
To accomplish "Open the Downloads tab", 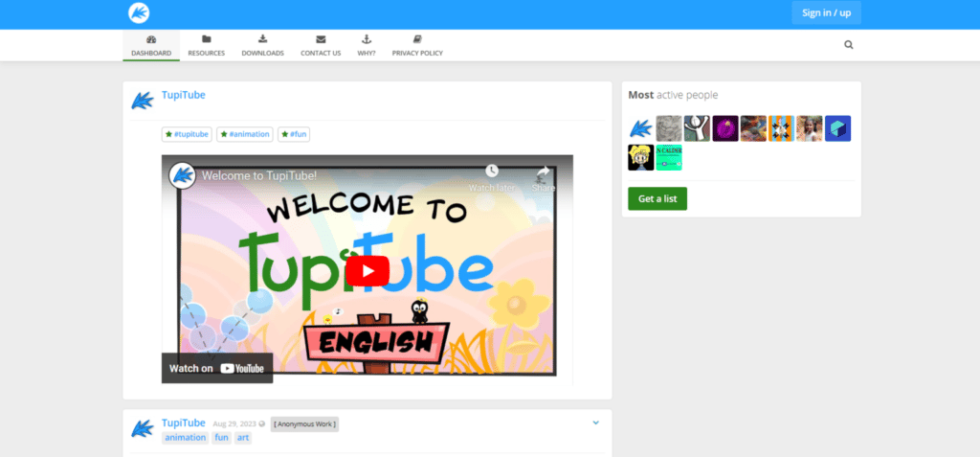I will click(262, 45).
